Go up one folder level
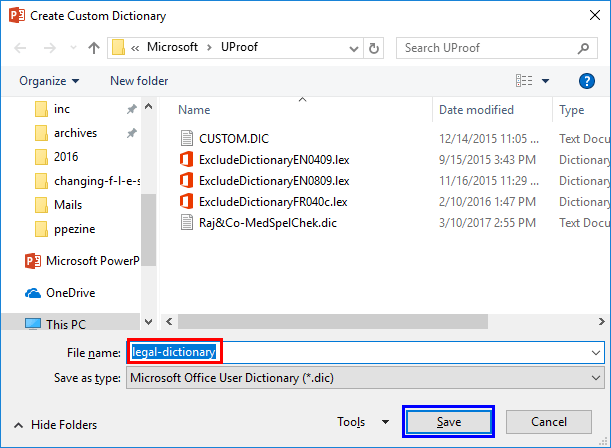This screenshot has width=611, height=448. (x=94, y=48)
